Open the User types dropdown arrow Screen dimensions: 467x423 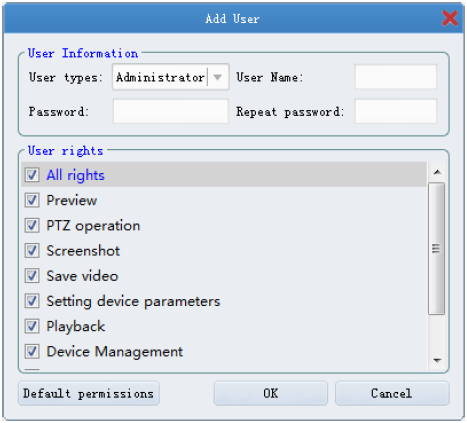218,77
